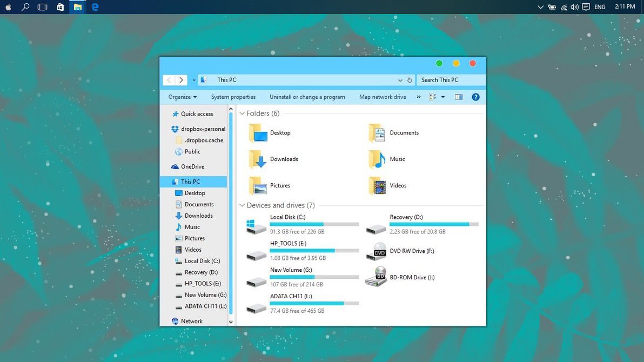Select OneDrive in the navigation pane

click(193, 166)
